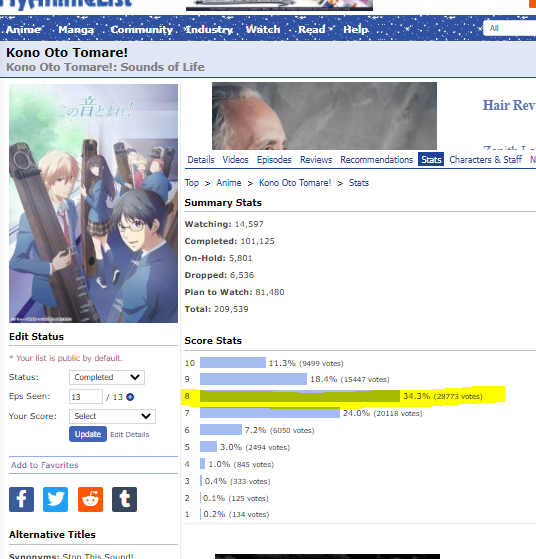Click the Summary Stats heading
Image resolution: width=536 pixels, height=559 pixels.
(223, 202)
